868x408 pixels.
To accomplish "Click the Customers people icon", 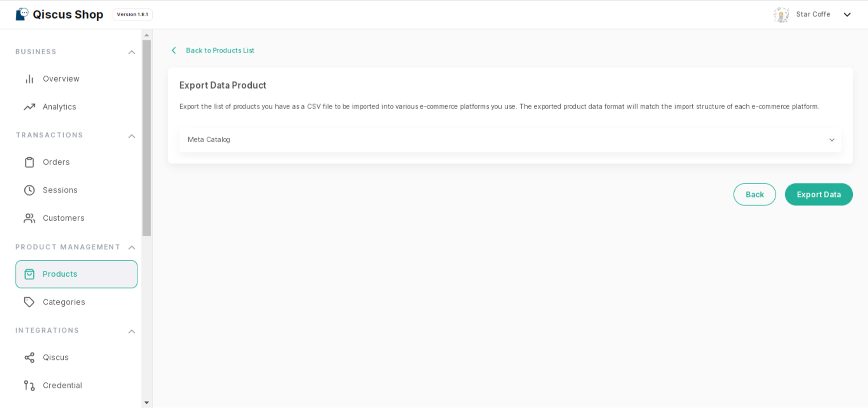I will coord(30,218).
